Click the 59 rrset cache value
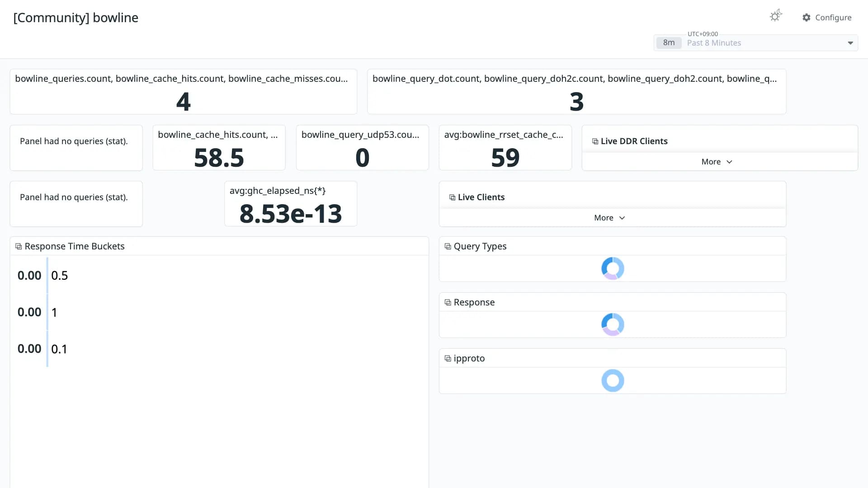 [505, 158]
